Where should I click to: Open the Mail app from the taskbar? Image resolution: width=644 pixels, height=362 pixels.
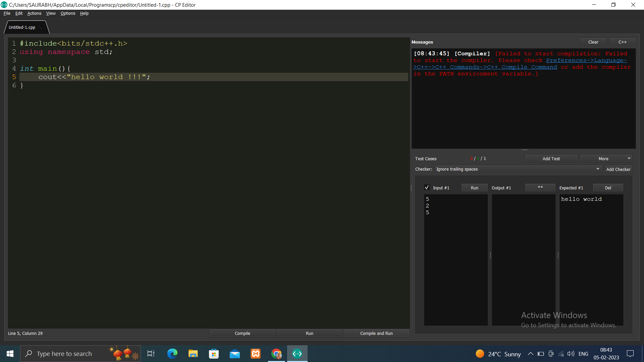(x=234, y=353)
